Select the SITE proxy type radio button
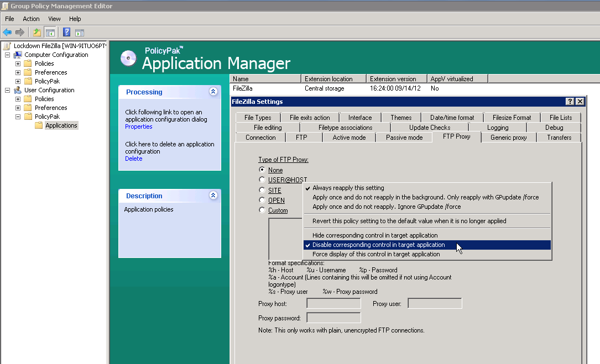 262,190
